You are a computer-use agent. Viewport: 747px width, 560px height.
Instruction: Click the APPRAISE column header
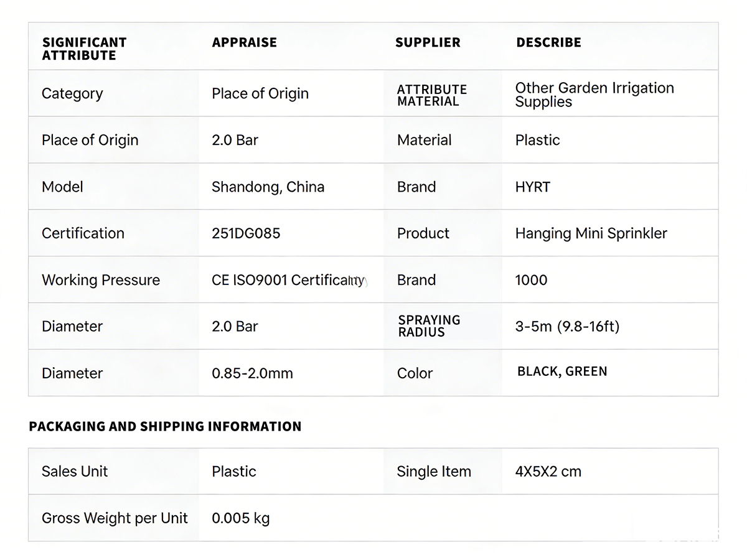244,42
